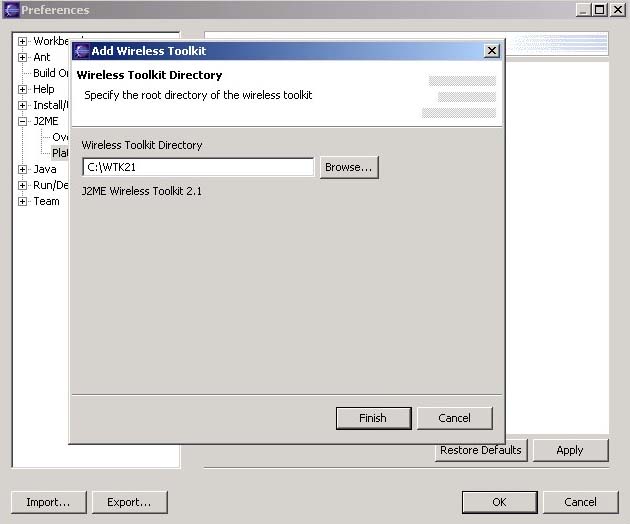
Task: Select the Overview item under J2ME
Action: 60,137
